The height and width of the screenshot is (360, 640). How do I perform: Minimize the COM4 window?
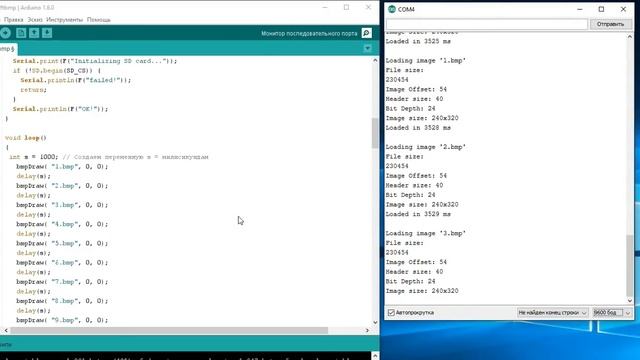(x=580, y=9)
